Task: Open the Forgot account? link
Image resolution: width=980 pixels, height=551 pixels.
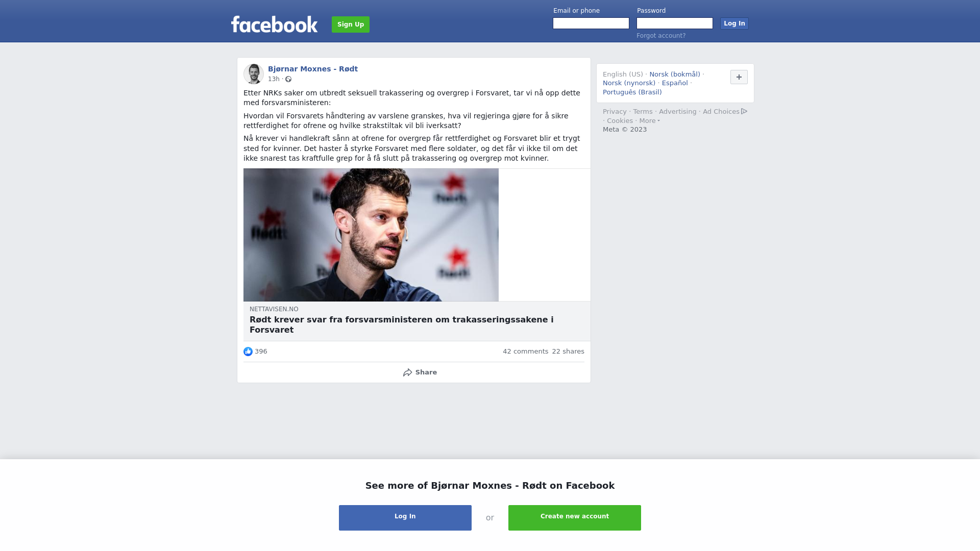Action: click(x=661, y=36)
